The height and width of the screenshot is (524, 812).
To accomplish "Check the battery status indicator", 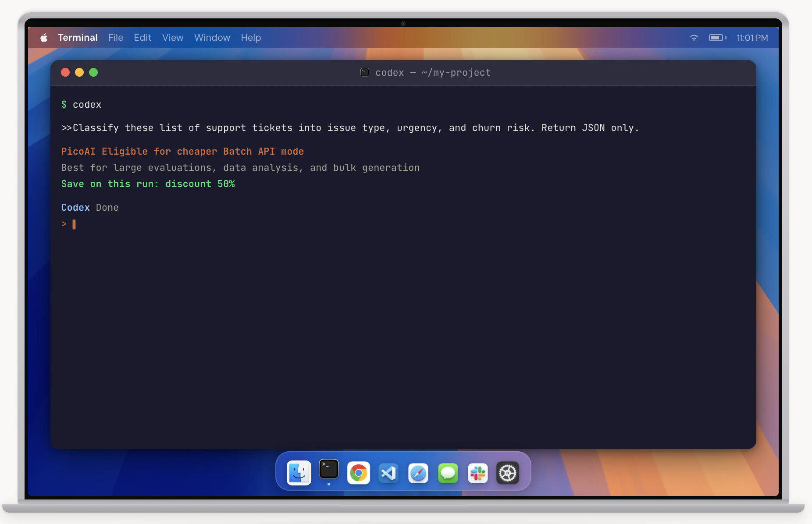I will [716, 38].
